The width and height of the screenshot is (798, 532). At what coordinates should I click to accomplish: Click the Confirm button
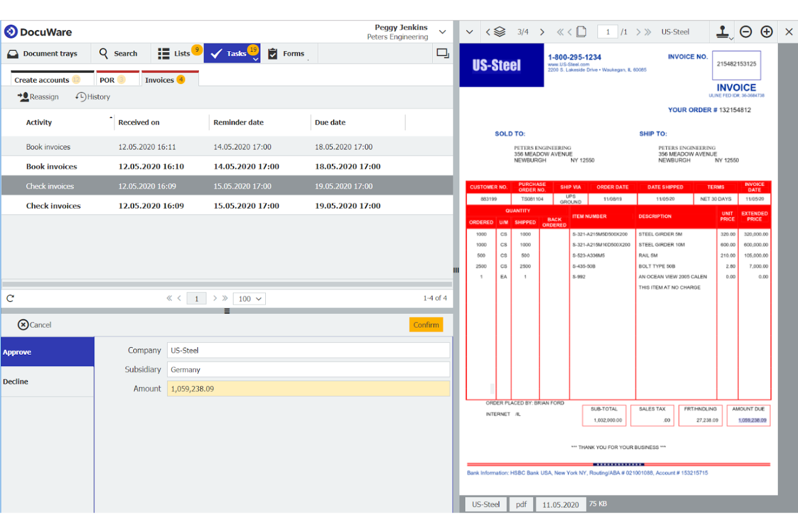(x=426, y=324)
